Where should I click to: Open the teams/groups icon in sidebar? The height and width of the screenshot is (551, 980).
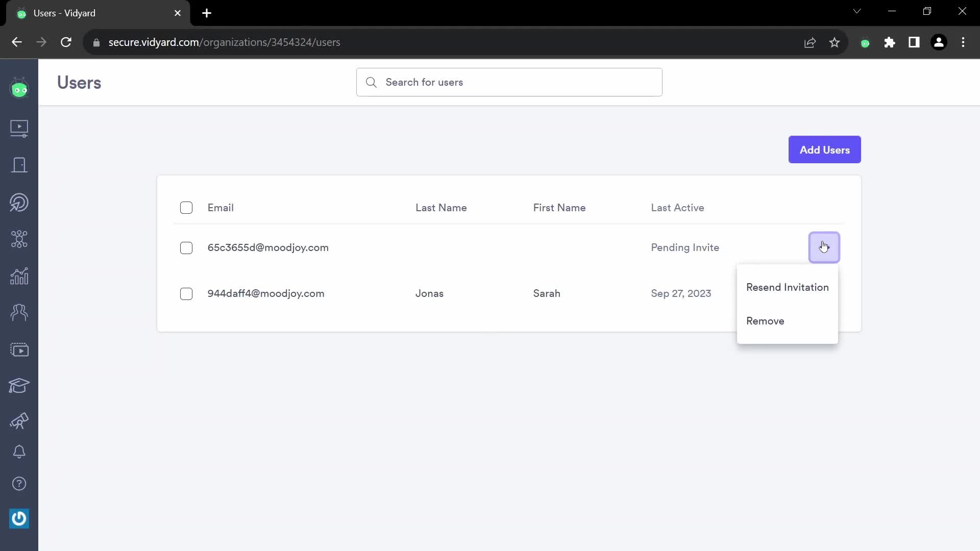[19, 312]
